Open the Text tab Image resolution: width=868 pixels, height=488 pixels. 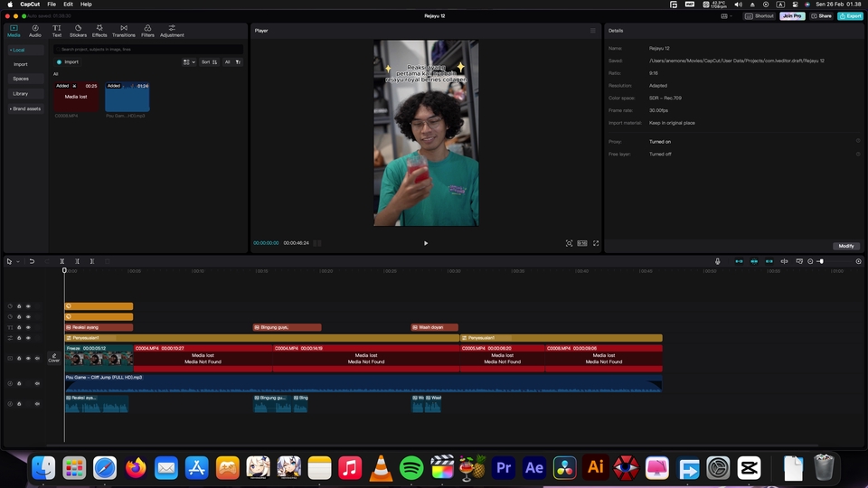pos(56,31)
